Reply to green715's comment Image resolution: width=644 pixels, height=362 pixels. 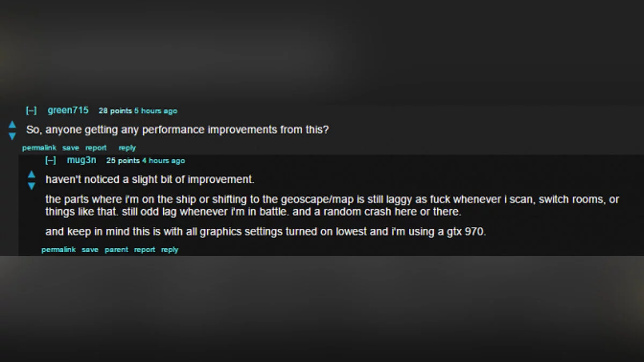click(x=127, y=147)
